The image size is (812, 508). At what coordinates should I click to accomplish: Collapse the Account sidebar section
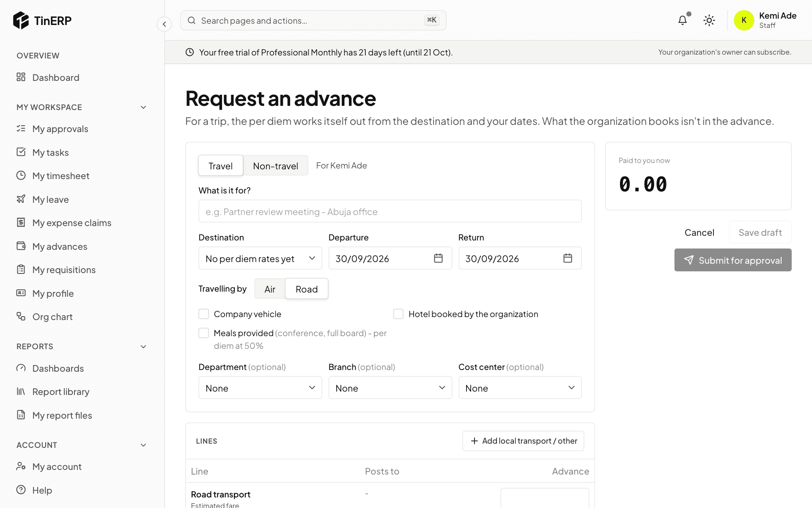tap(143, 445)
